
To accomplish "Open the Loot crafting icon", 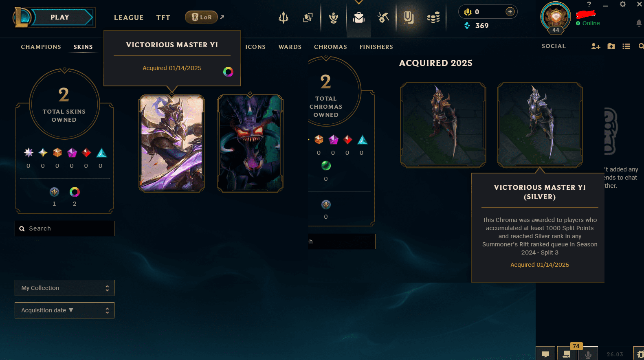I will pos(383,18).
